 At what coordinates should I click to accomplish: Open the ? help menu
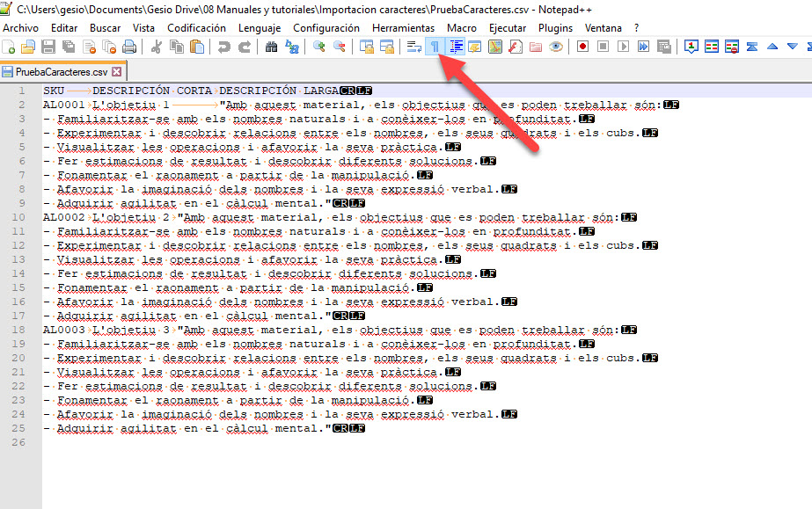click(636, 28)
